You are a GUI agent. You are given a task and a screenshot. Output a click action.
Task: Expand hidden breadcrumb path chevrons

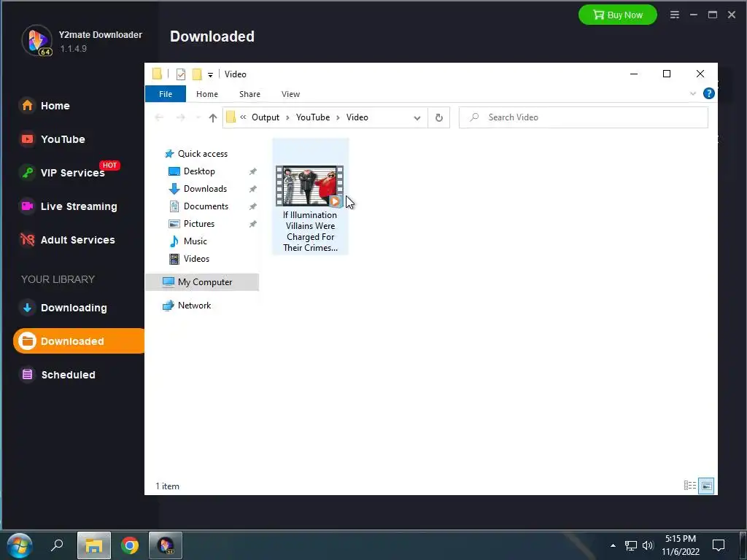click(243, 117)
